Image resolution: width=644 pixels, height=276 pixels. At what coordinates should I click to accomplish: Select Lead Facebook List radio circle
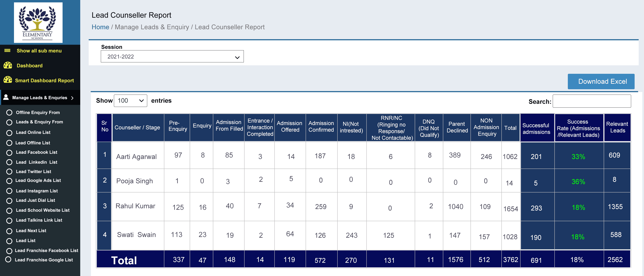pos(9,153)
